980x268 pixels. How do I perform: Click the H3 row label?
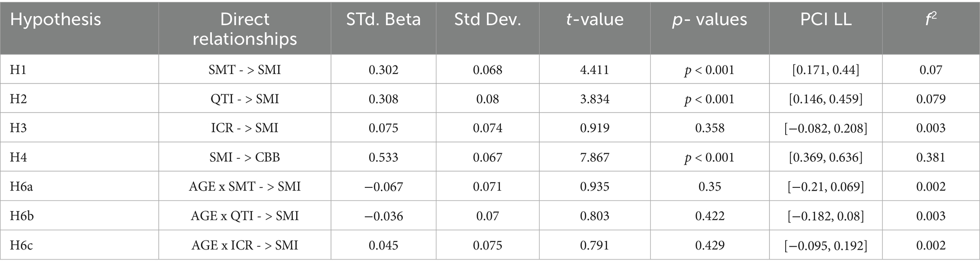click(18, 128)
